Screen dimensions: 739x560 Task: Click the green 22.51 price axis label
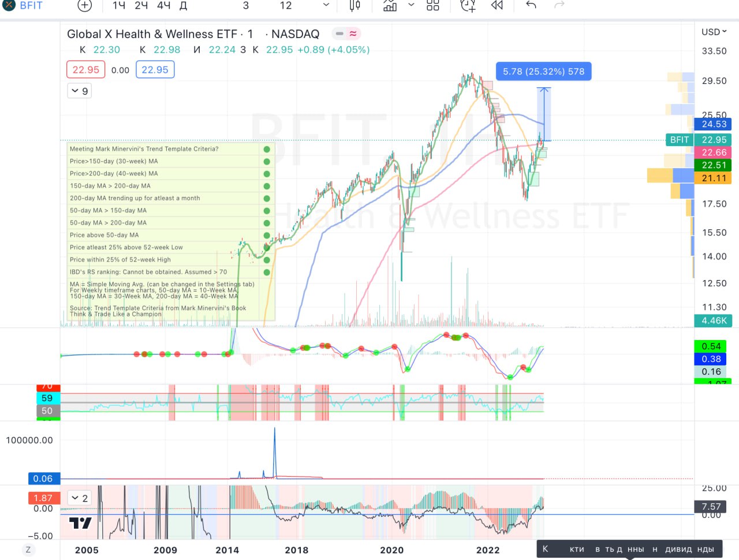click(x=713, y=165)
